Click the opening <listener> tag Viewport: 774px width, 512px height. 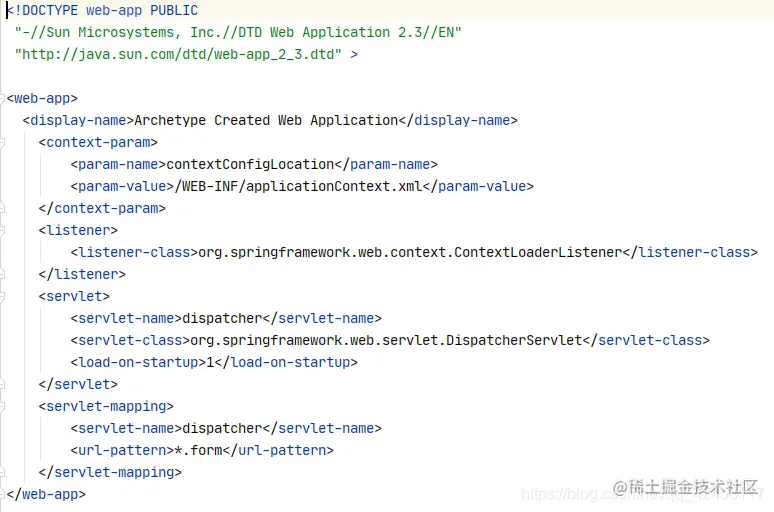click(x=78, y=231)
